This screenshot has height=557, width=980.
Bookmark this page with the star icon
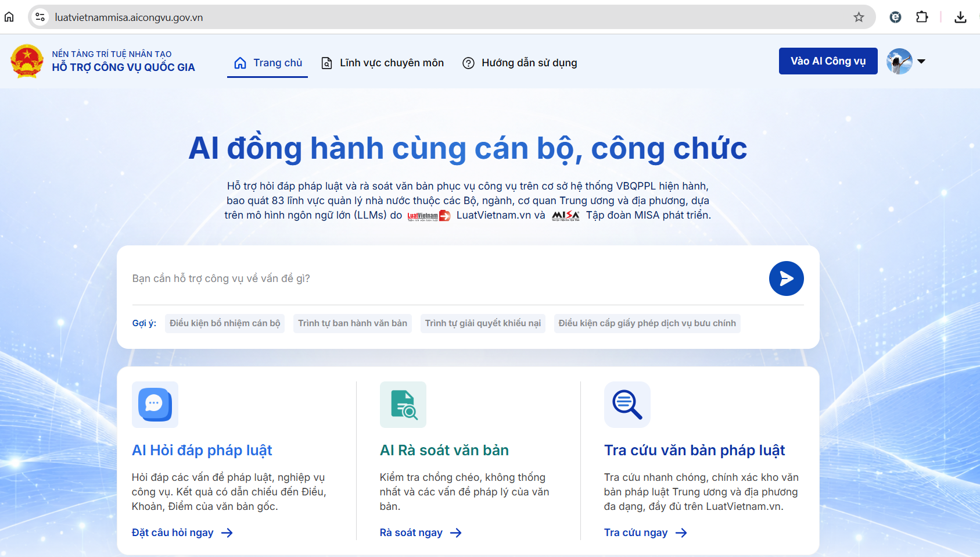(x=859, y=17)
